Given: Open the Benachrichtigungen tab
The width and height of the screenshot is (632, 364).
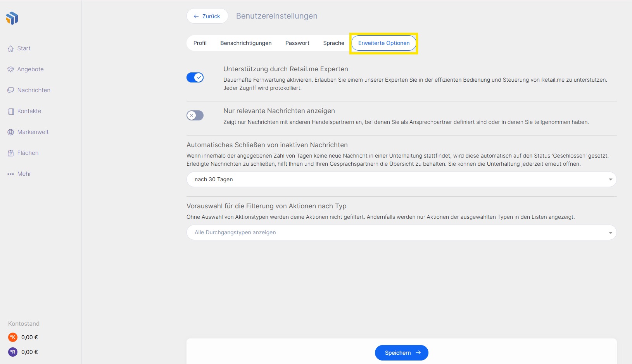Looking at the screenshot, I should (x=246, y=43).
